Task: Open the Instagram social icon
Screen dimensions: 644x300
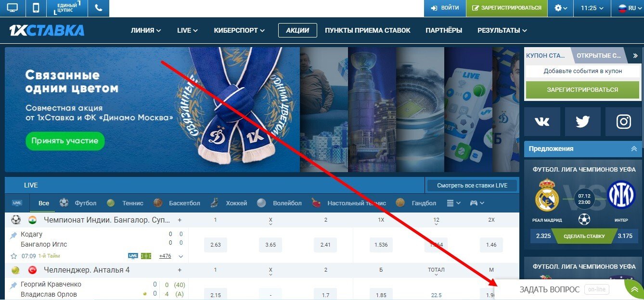Action: tap(623, 122)
